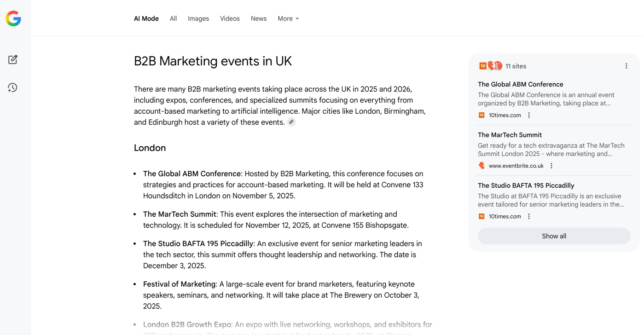Open AI Mode history clock icon
The height and width of the screenshot is (335, 644).
pyautogui.click(x=12, y=87)
